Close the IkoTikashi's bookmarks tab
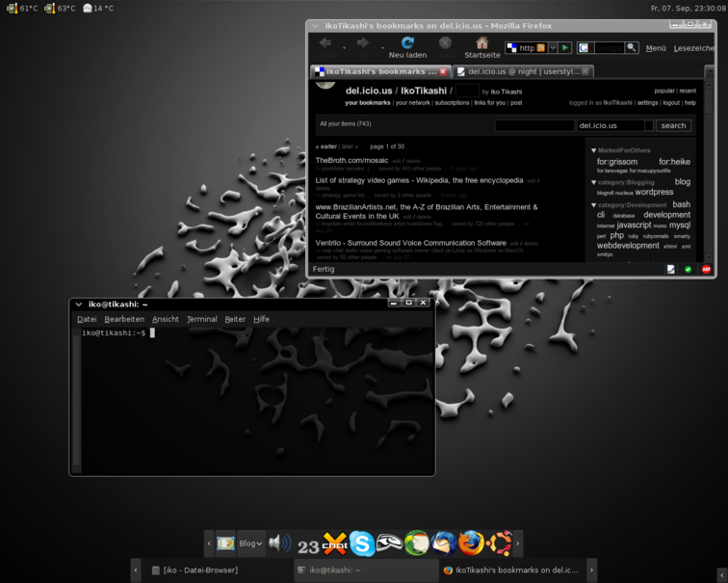 tap(443, 71)
